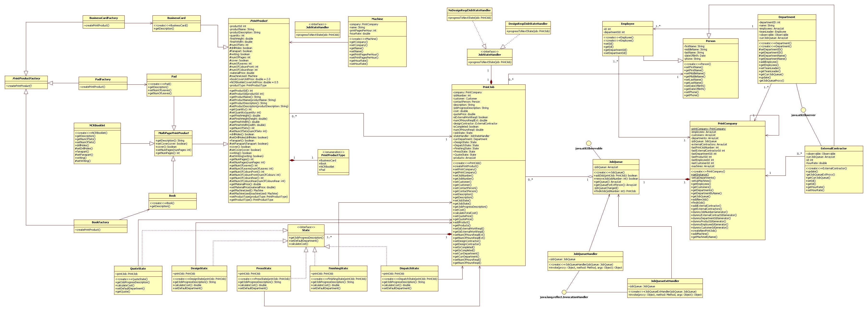Select the JobQueue class title
This screenshot has height=311, width=868.
[616, 162]
